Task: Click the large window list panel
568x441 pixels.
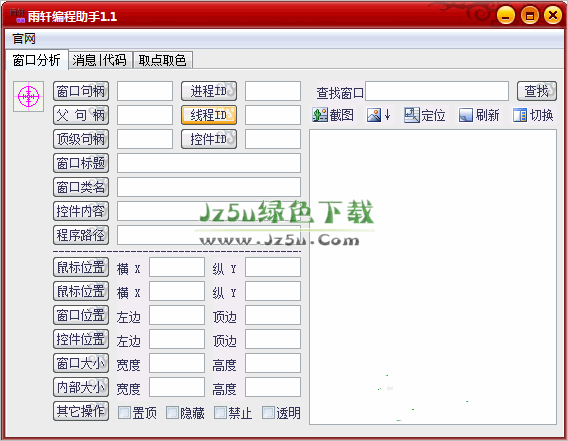Action: (x=433, y=277)
